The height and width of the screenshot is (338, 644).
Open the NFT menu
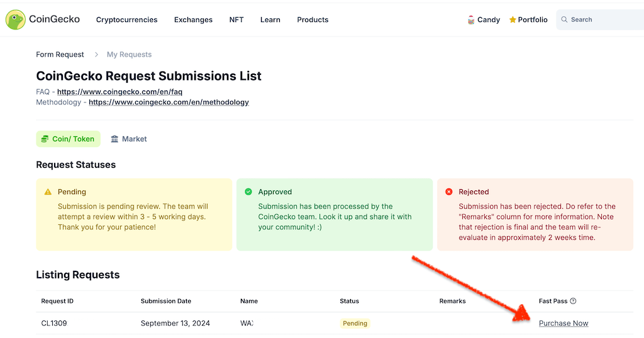[x=236, y=19]
